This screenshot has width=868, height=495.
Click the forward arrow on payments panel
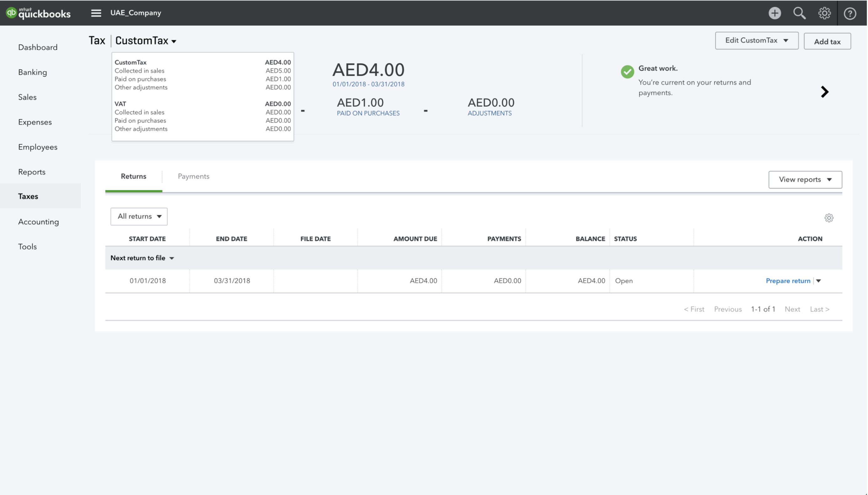point(824,92)
